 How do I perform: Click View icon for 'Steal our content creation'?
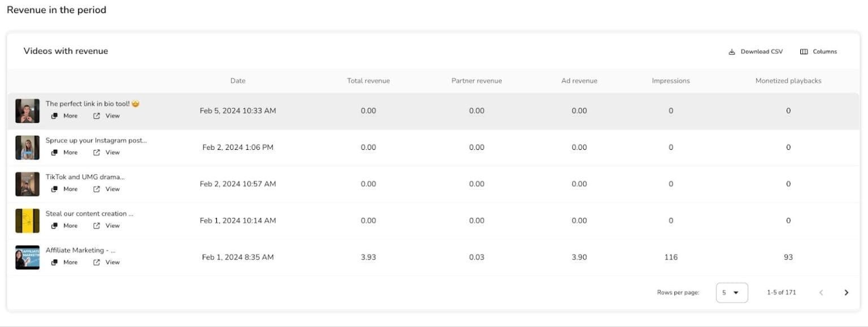tap(97, 226)
